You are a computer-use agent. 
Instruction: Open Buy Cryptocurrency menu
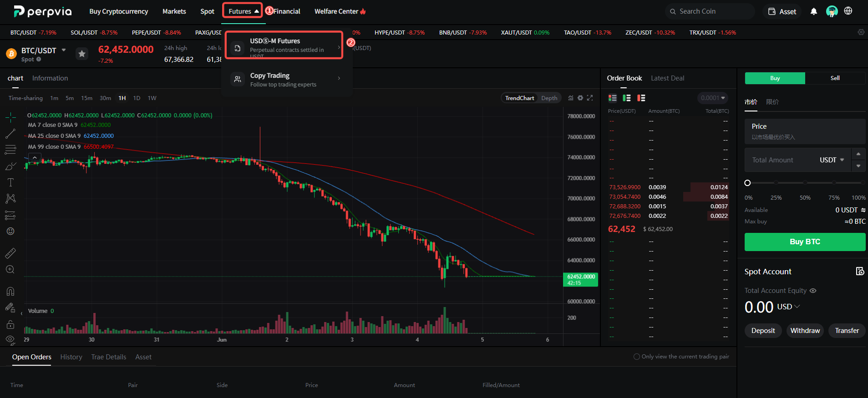pos(119,11)
